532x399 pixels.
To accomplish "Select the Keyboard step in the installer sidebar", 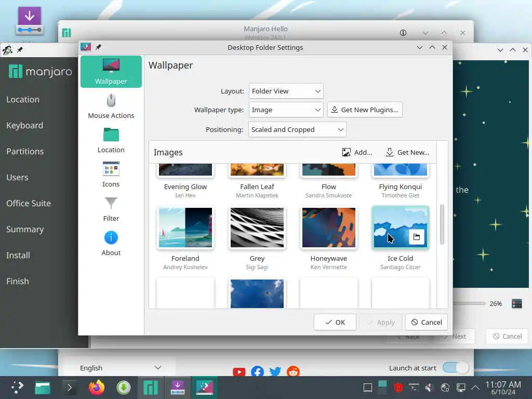I will click(25, 125).
